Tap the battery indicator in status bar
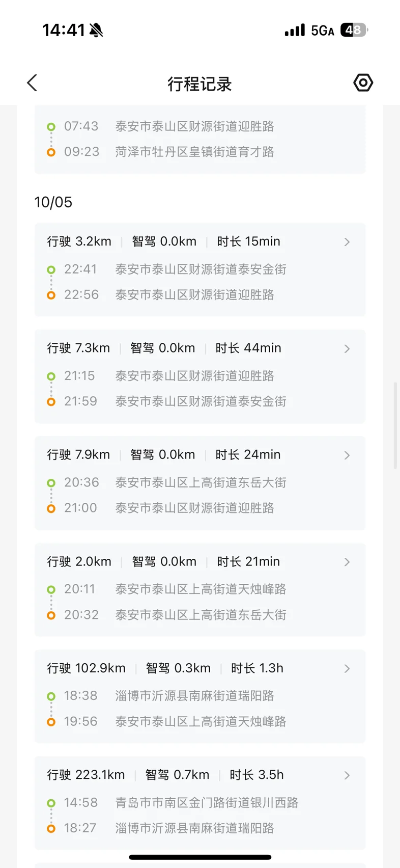This screenshot has width=400, height=868. [354, 31]
